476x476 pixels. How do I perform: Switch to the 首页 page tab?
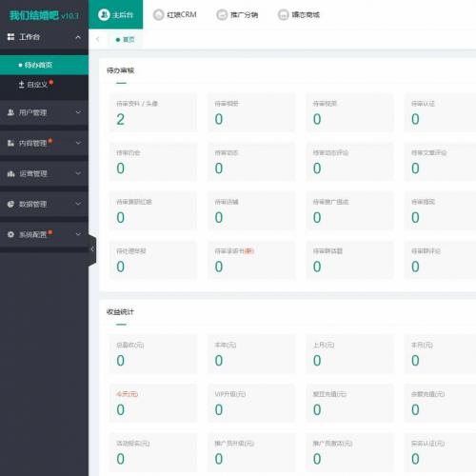[x=126, y=40]
